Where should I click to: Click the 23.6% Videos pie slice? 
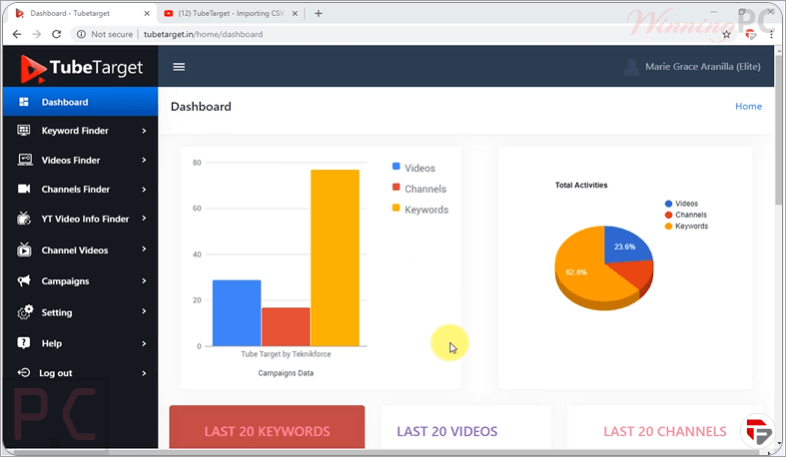coord(625,246)
